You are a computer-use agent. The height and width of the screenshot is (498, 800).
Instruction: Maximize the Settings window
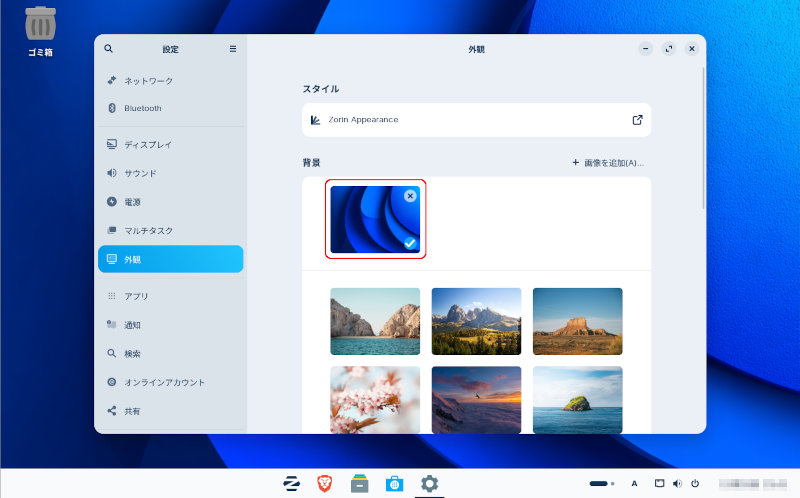[669, 48]
